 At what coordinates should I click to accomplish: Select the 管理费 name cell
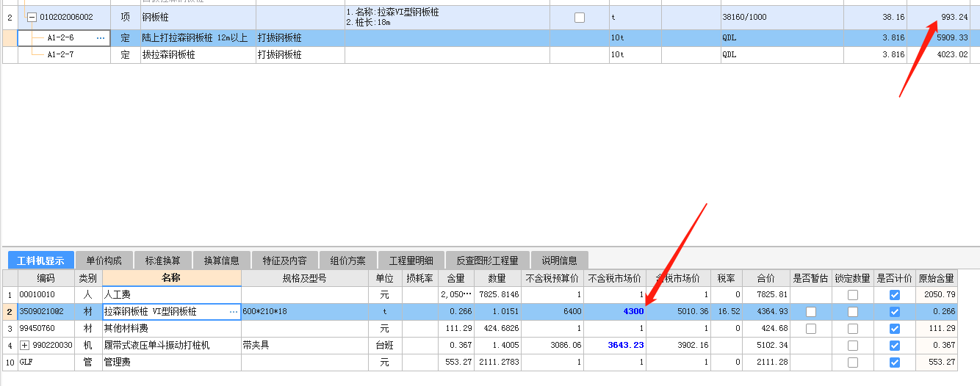(x=172, y=363)
